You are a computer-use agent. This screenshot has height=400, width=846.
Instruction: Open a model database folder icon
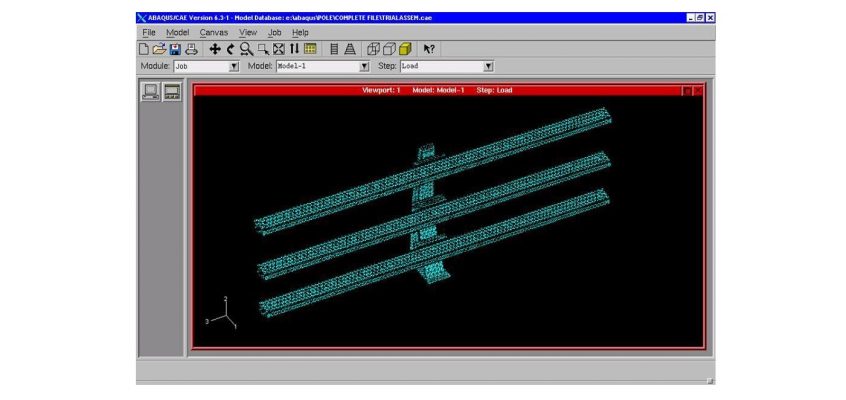[159, 49]
